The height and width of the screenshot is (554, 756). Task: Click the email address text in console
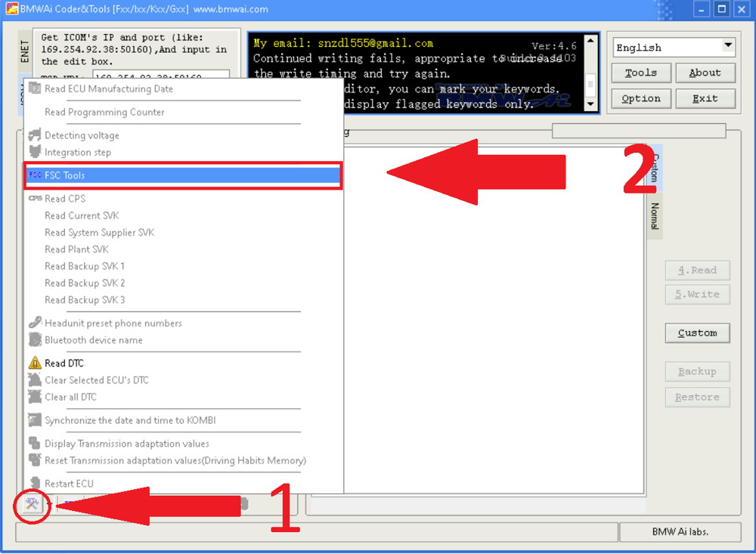[x=376, y=43]
